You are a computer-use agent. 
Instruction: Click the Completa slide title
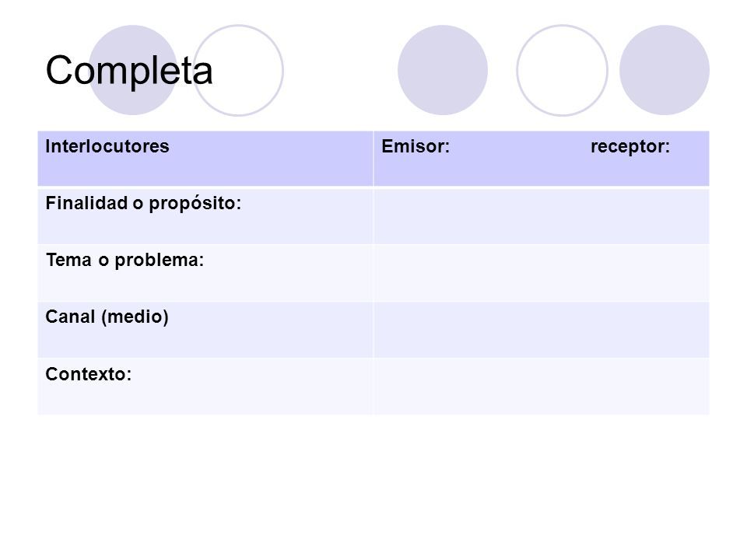(129, 71)
